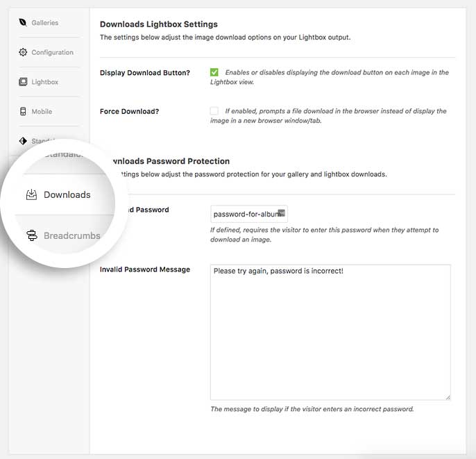Open the Galleries tab
Image resolution: width=476 pixels, height=459 pixels.
pyautogui.click(x=45, y=22)
